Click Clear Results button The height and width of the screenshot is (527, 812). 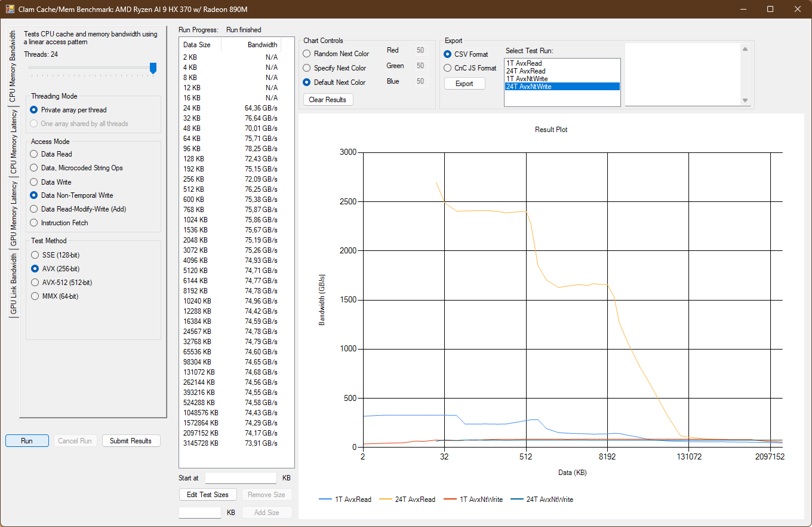click(328, 100)
